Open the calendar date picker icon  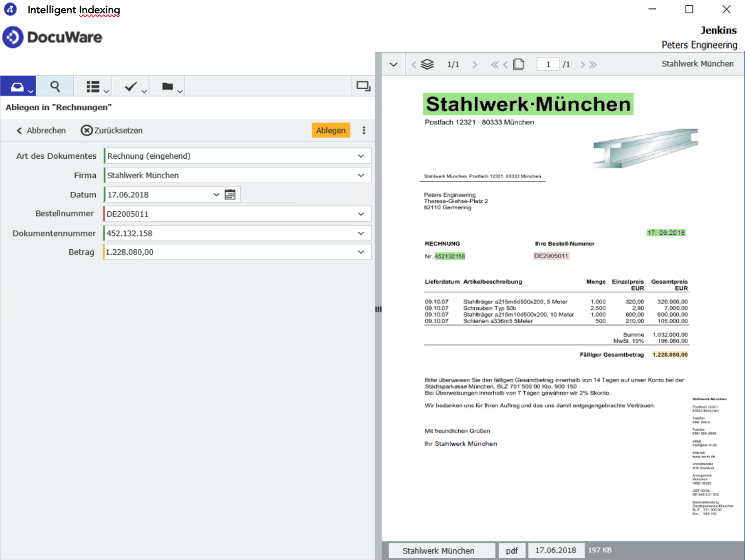(230, 195)
